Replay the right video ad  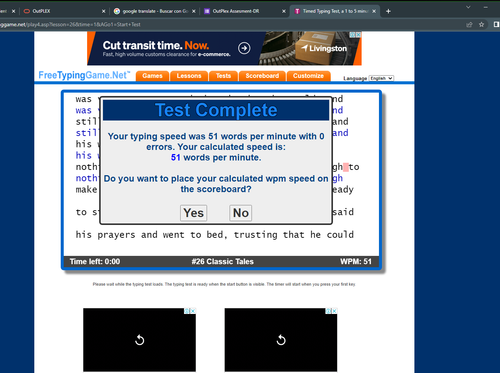pos(281,340)
